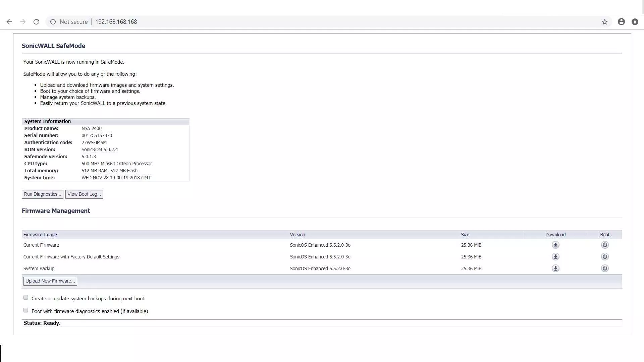Select the Current Firmware row label
This screenshot has height=362, width=644.
41,245
